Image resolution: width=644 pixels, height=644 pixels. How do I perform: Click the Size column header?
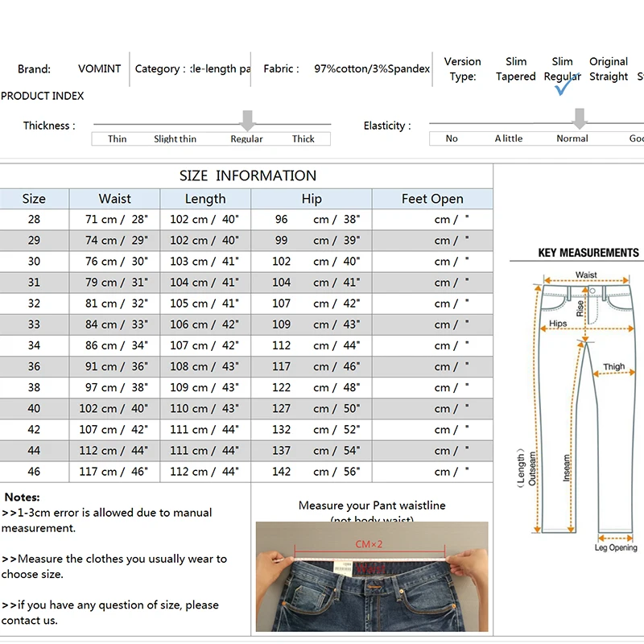tap(34, 199)
